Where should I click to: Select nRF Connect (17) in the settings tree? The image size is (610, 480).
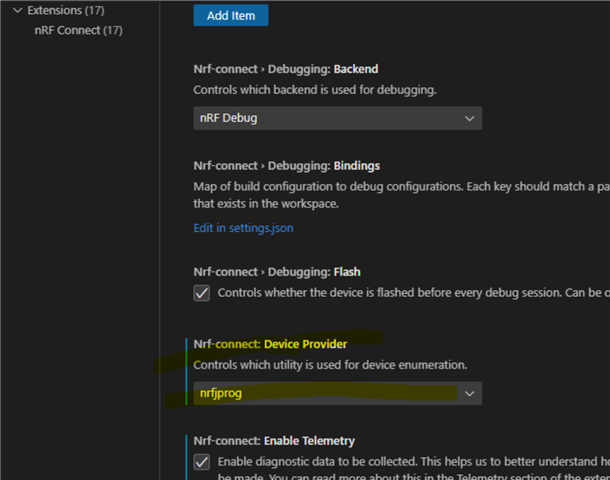(79, 30)
